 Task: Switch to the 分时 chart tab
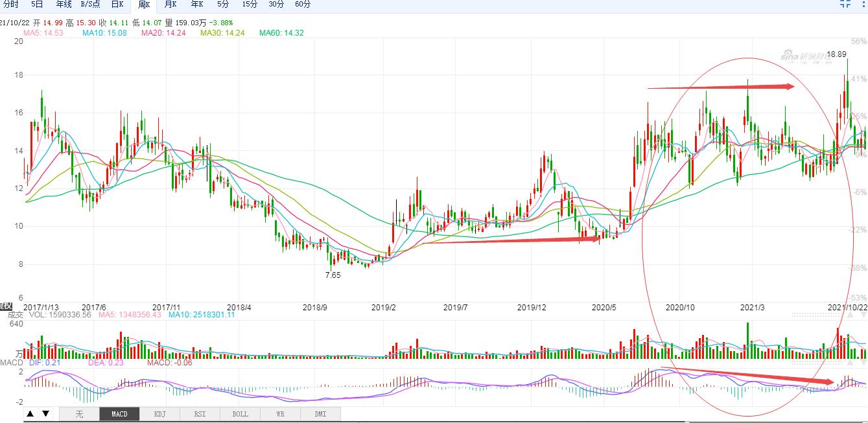11,5
